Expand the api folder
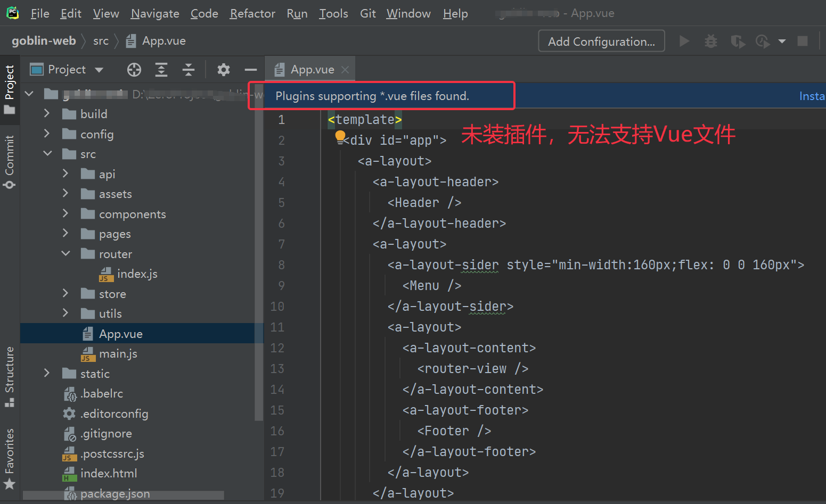 pos(66,173)
